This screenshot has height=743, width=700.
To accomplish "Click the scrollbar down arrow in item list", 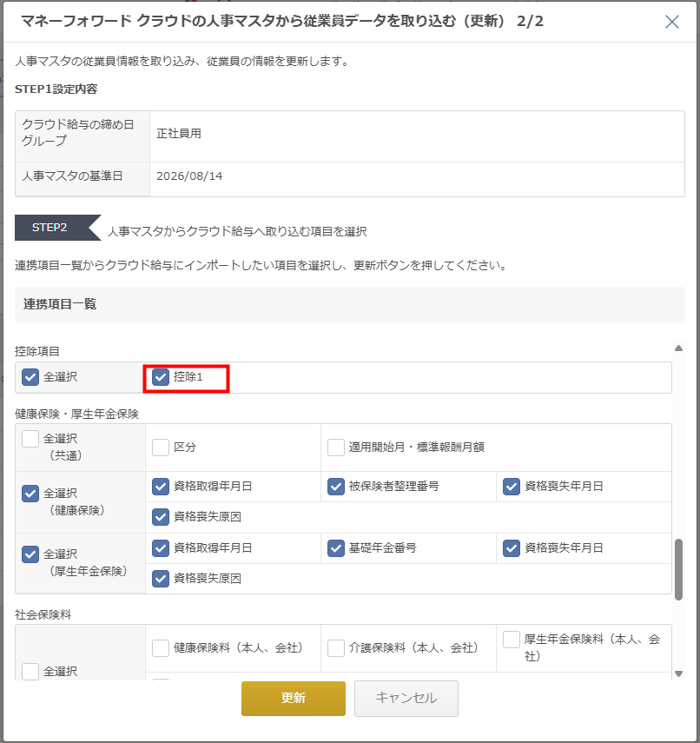I will pos(678,673).
